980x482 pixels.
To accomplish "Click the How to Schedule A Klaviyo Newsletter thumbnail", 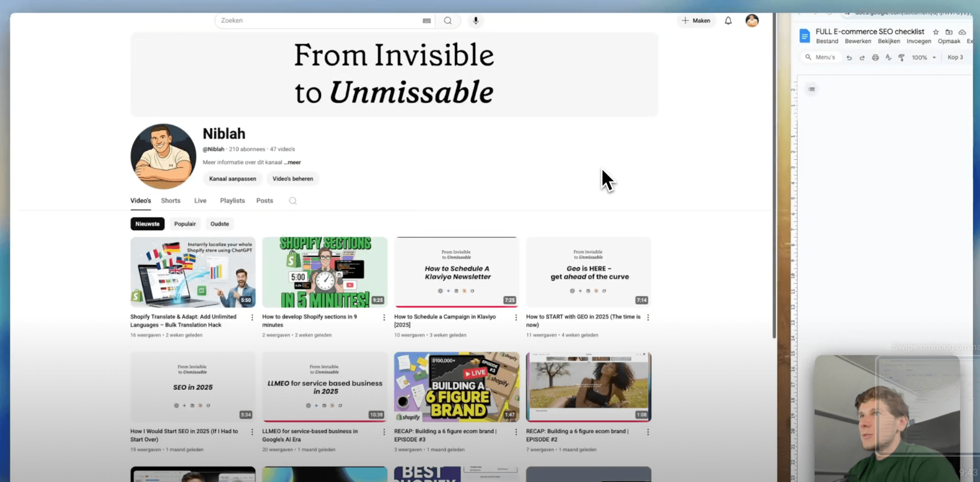I will tap(456, 272).
